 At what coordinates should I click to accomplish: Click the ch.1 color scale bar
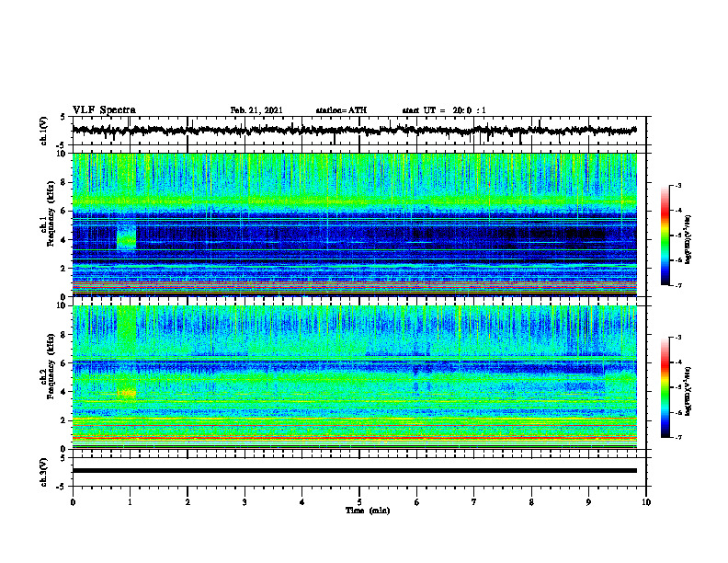click(x=665, y=236)
